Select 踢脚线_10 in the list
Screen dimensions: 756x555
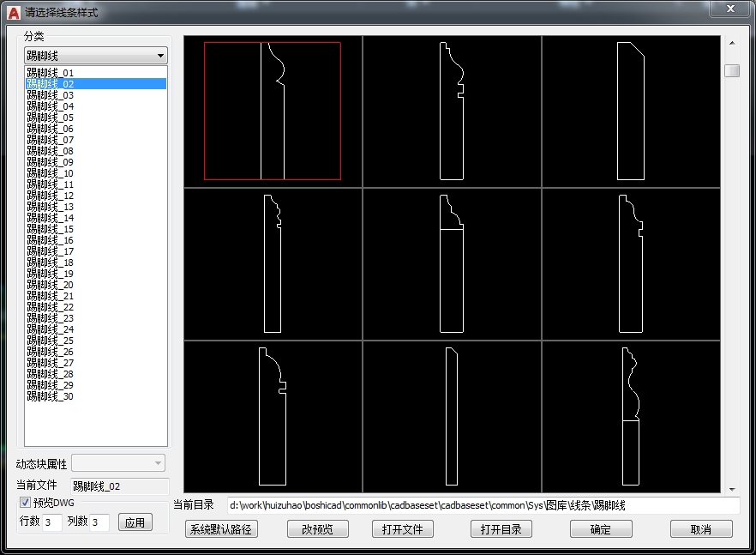[x=95, y=173]
